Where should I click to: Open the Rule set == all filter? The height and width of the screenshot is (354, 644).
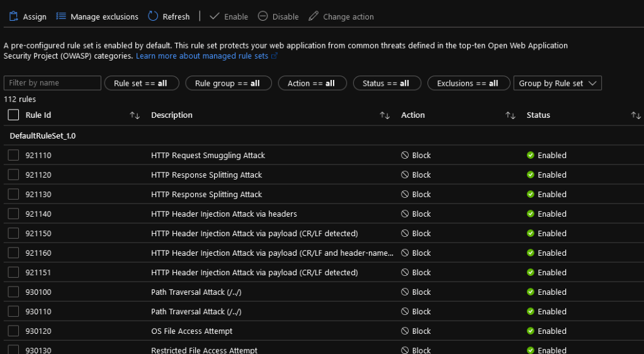(x=142, y=83)
